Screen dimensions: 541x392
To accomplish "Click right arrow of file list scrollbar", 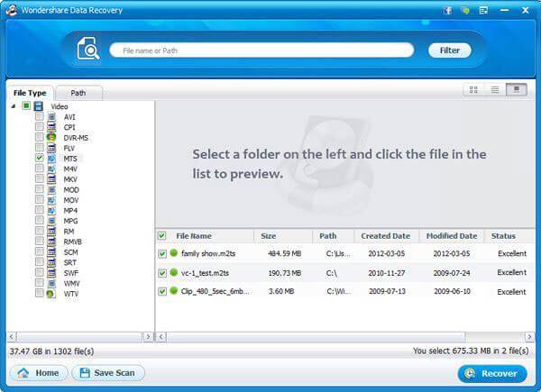I will pyautogui.click(x=529, y=336).
